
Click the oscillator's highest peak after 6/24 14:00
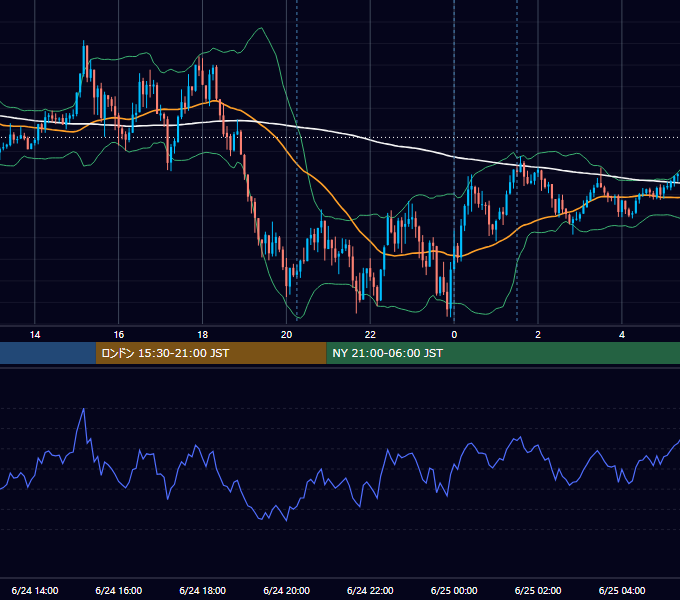[84, 409]
